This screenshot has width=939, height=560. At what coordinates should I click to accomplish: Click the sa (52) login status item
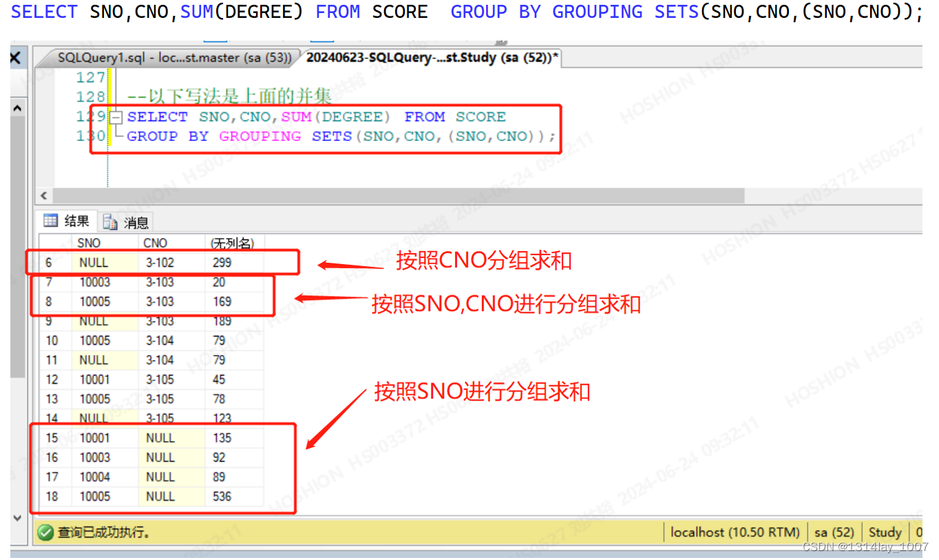(834, 532)
